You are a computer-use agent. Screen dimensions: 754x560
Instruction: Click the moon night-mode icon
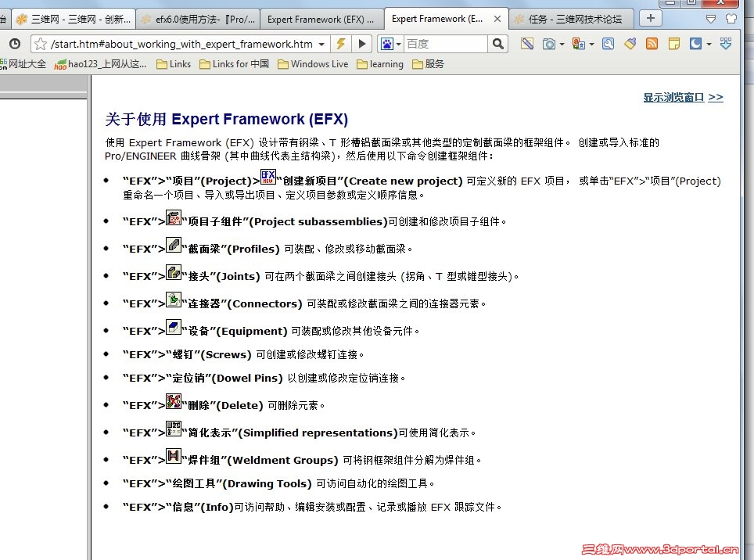pyautogui.click(x=695, y=45)
